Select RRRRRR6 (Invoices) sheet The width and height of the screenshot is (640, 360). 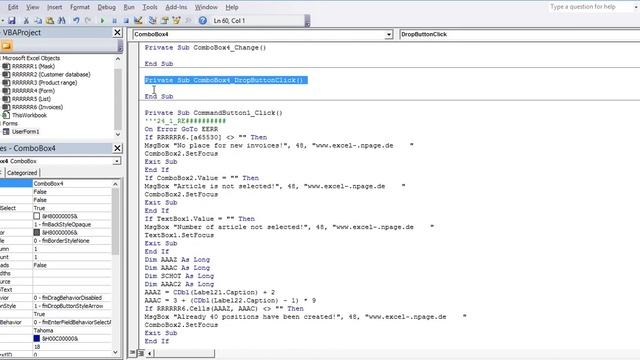pos(37,107)
